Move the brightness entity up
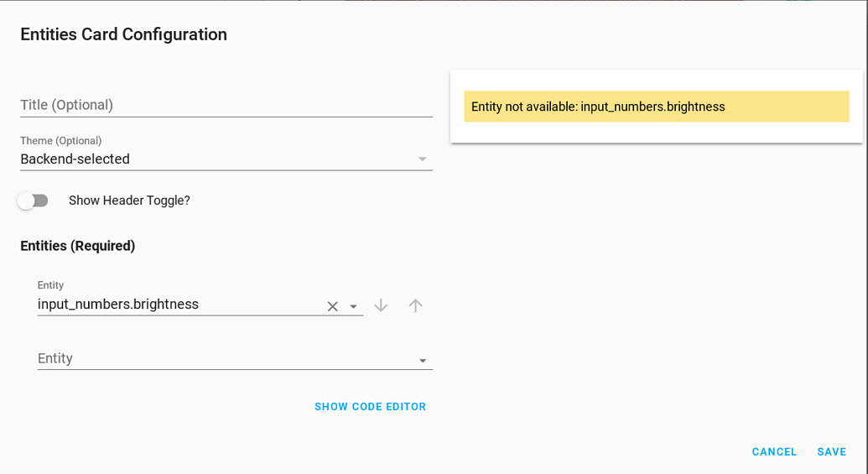Viewport: 868px width, 474px height. (x=415, y=305)
